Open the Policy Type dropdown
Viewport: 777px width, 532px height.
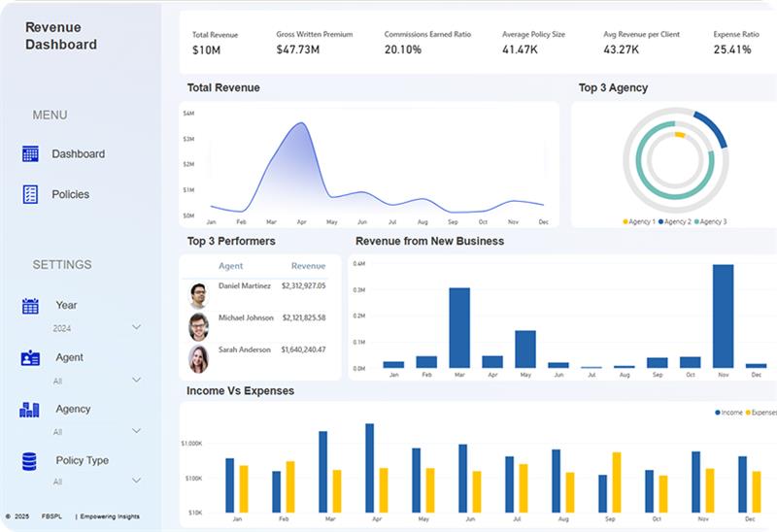[136, 481]
